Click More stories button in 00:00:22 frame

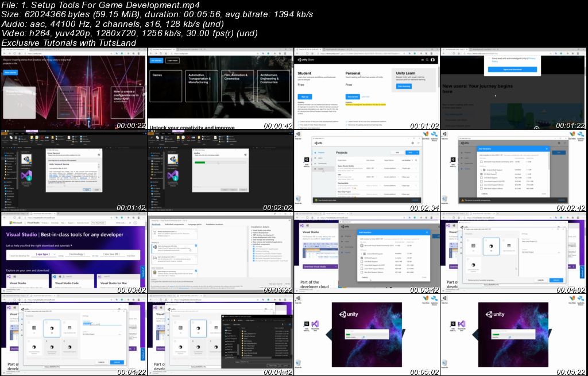click(10, 72)
